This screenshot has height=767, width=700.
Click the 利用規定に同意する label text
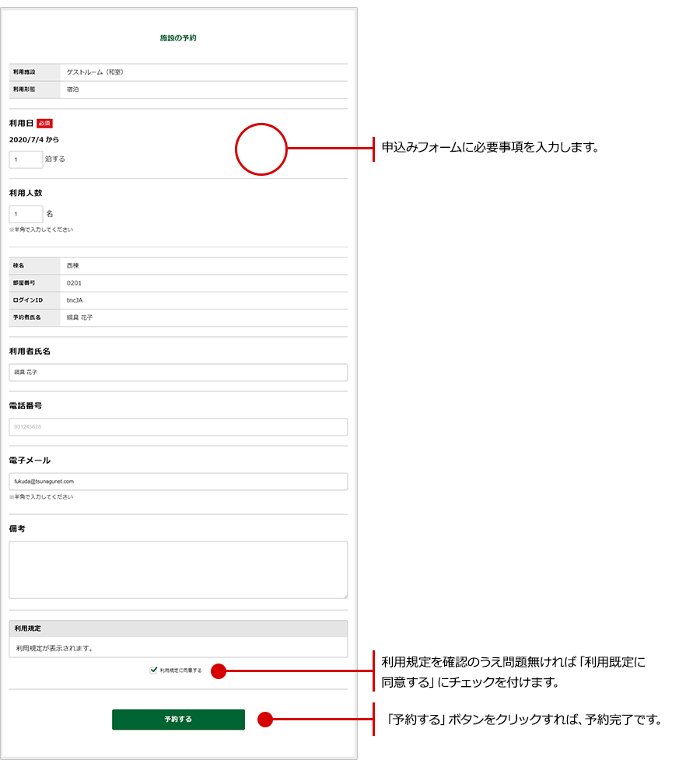click(x=180, y=671)
